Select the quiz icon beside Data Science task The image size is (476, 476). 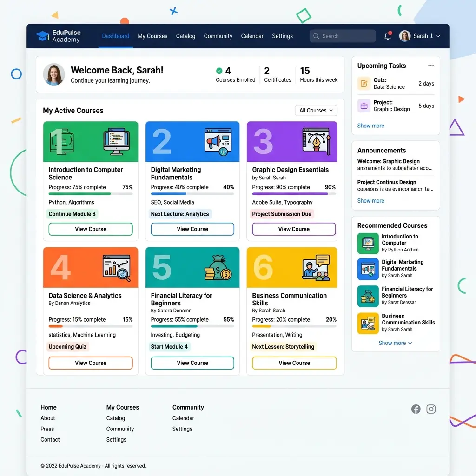364,84
